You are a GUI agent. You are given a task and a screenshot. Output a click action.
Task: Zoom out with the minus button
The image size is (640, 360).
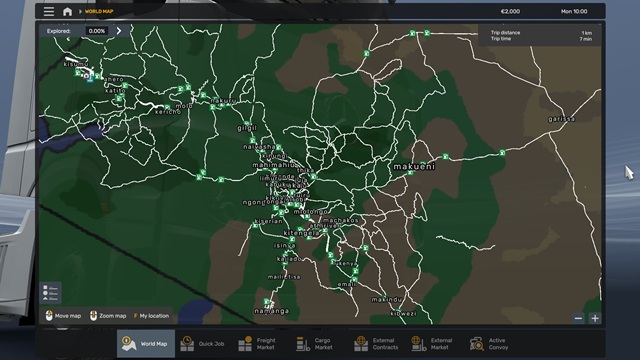pyautogui.click(x=578, y=318)
